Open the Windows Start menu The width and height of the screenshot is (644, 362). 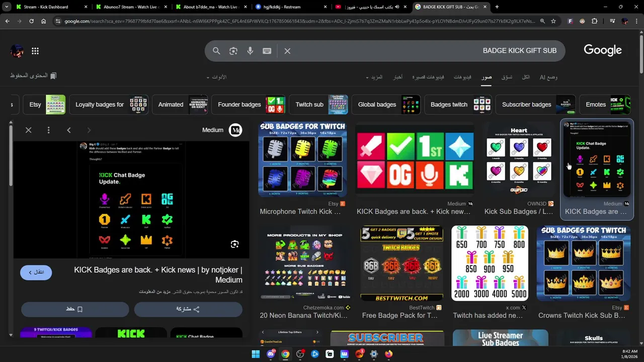point(256,354)
